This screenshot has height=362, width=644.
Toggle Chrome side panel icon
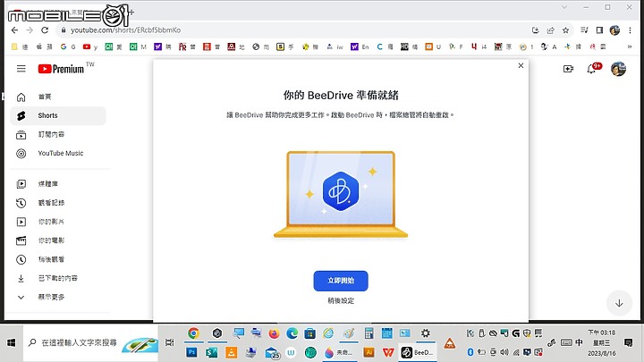pyautogui.click(x=599, y=30)
